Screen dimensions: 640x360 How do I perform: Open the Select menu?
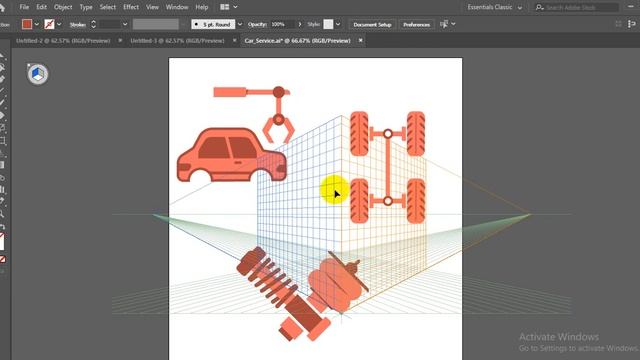tap(108, 7)
